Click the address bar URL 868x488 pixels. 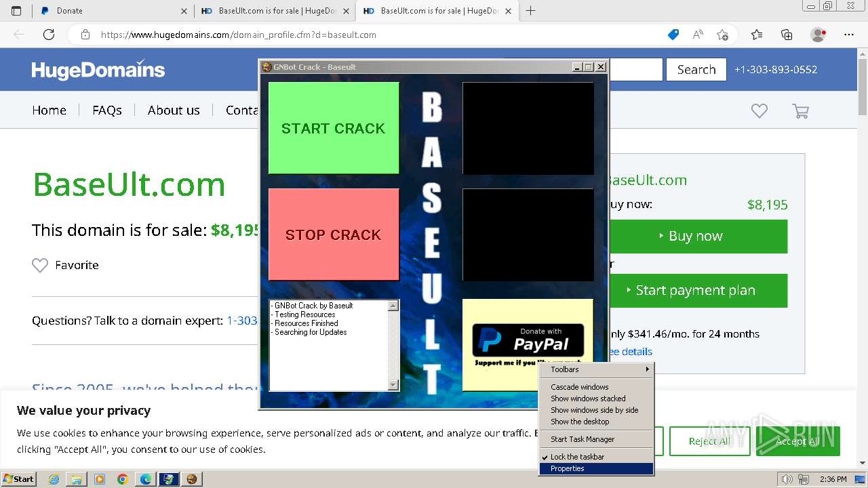tap(238, 35)
